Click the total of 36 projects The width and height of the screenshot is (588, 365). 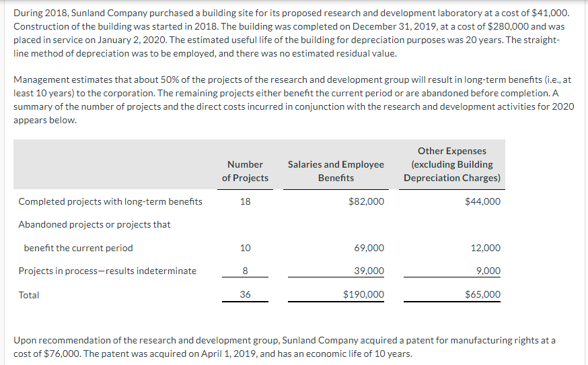coord(245,294)
